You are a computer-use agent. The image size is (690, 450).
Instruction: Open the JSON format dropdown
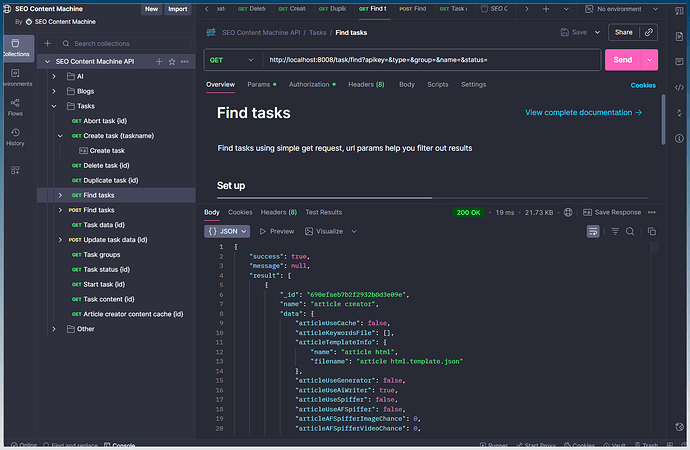click(x=227, y=231)
